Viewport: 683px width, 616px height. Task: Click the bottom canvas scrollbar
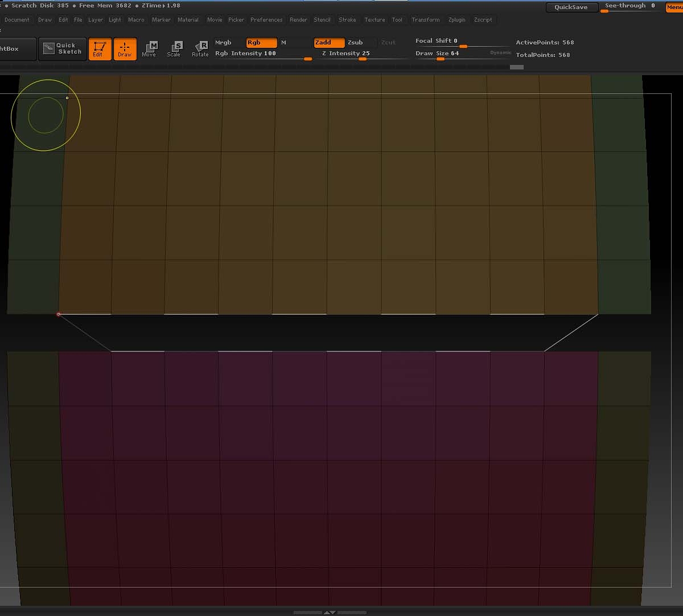(330, 612)
